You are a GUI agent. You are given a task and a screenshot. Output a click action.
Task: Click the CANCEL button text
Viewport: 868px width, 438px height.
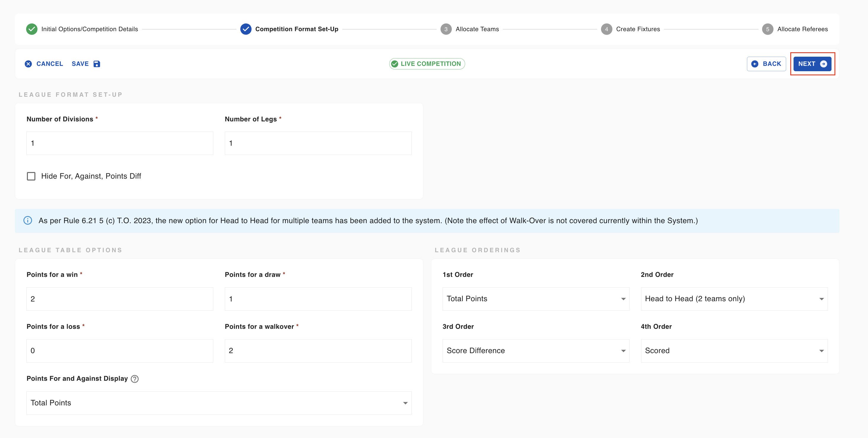[50, 64]
